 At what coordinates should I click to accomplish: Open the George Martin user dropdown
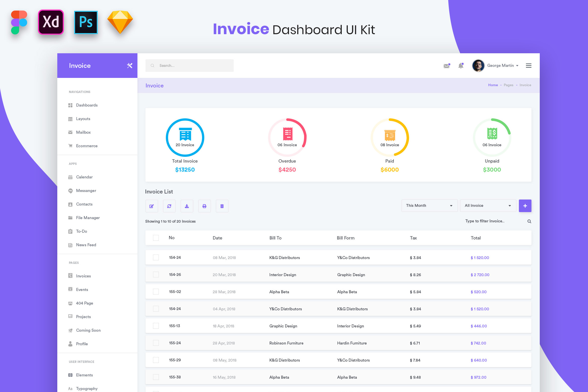(500, 66)
